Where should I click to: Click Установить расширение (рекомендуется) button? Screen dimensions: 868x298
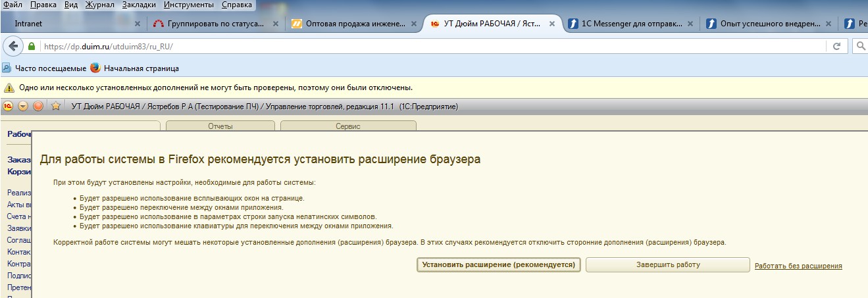(499, 264)
